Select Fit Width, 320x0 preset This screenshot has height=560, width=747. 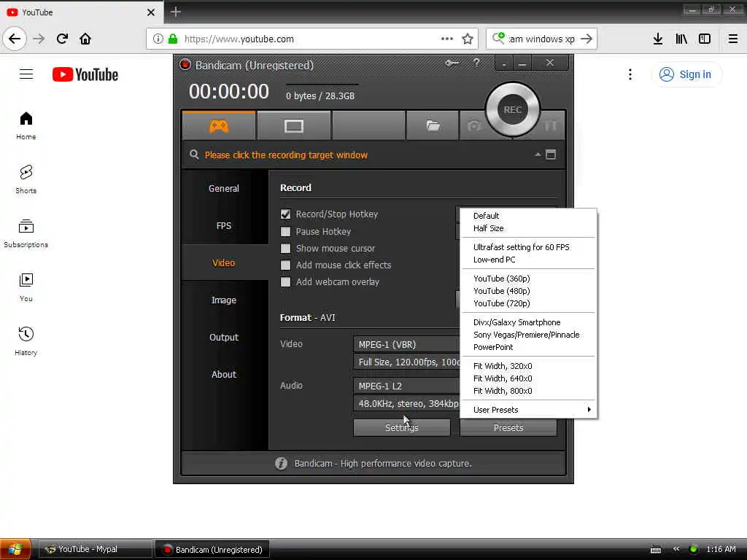[528, 366]
